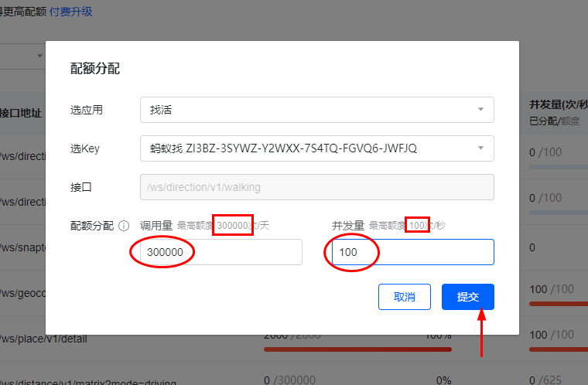
Task: Click the disabled 接口 field /ws/direction/v1/walking
Action: [317, 187]
